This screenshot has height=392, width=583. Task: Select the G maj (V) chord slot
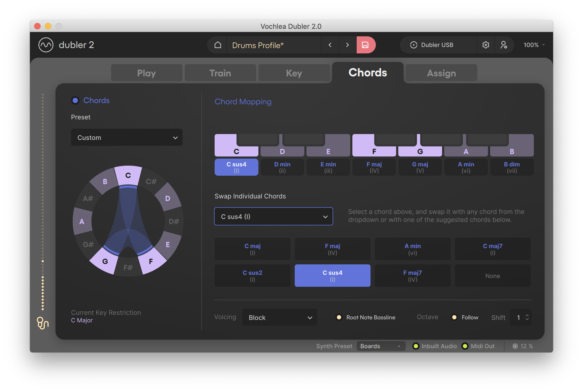[x=420, y=167]
